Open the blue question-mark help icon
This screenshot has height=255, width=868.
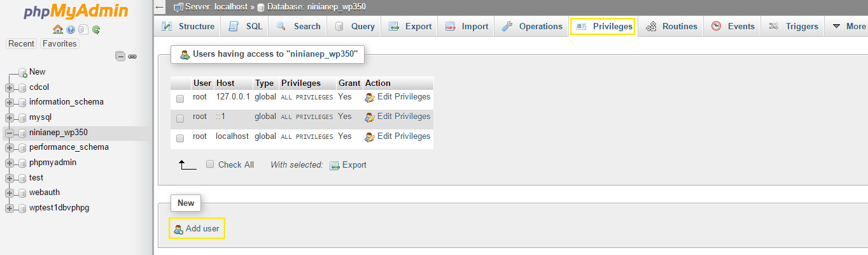[x=71, y=29]
